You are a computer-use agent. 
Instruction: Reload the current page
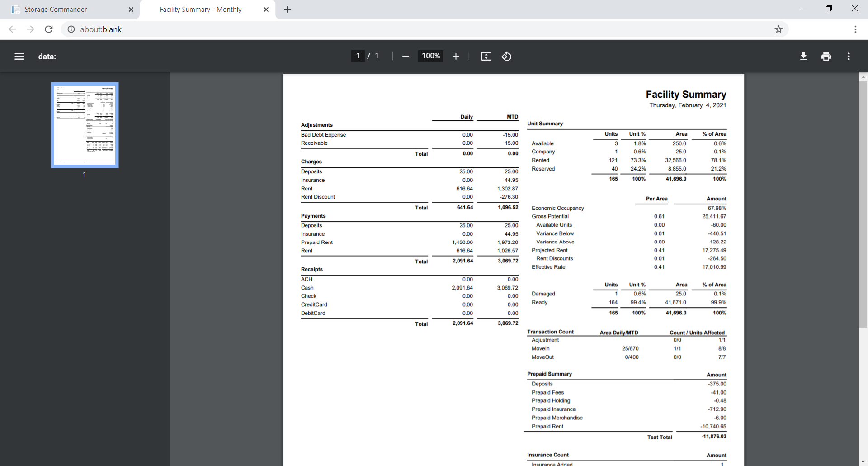[x=48, y=29]
